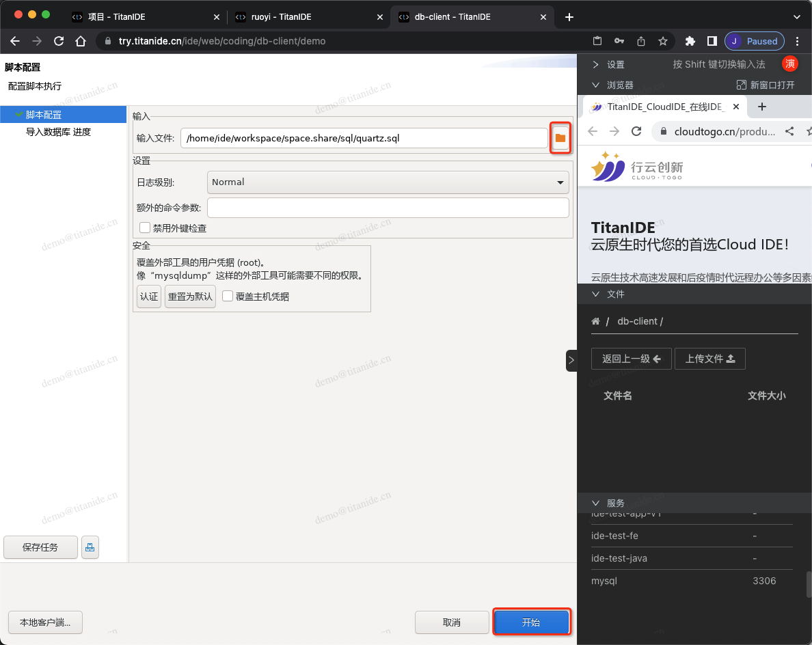Viewport: 812px width, 645px height.
Task: Open 新窗口打开 new window icon
Action: point(741,85)
